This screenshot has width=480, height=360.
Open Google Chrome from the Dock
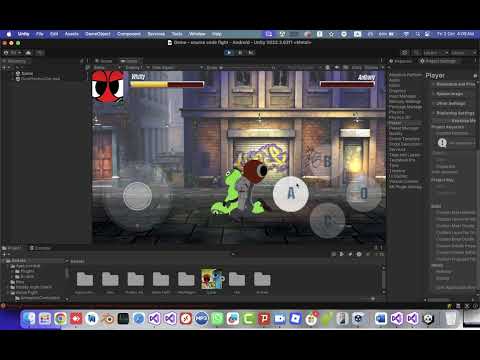(60, 319)
